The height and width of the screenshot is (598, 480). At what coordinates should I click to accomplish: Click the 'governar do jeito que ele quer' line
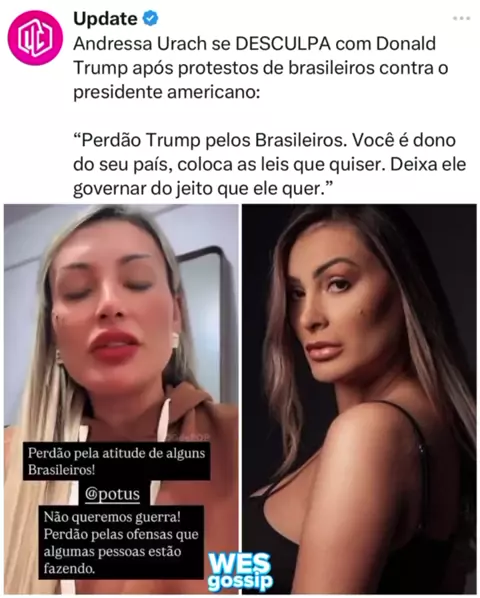coord(203,188)
